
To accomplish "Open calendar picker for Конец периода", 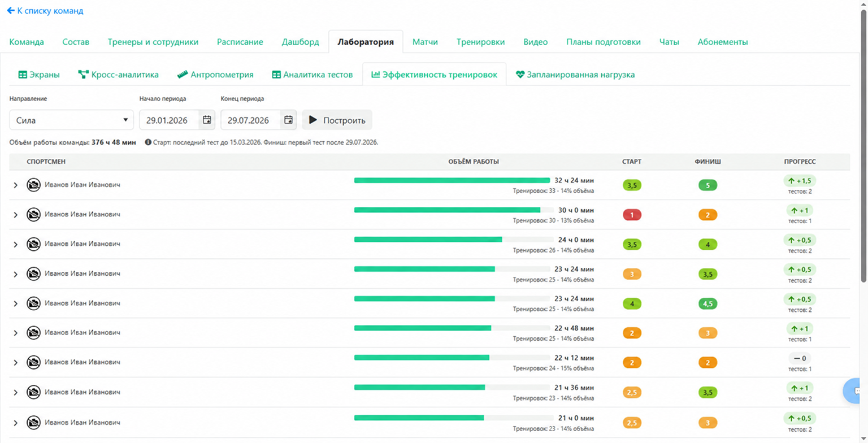I will click(x=288, y=120).
